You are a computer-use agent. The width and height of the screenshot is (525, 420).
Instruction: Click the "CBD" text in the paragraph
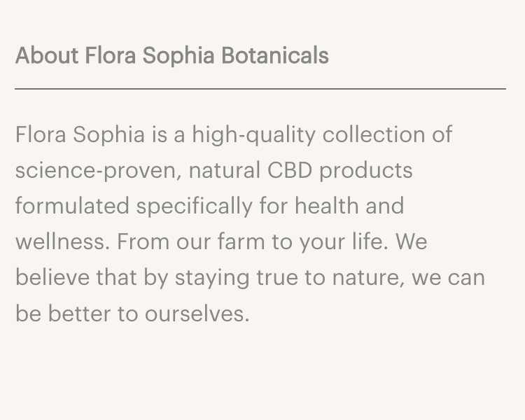click(x=289, y=170)
